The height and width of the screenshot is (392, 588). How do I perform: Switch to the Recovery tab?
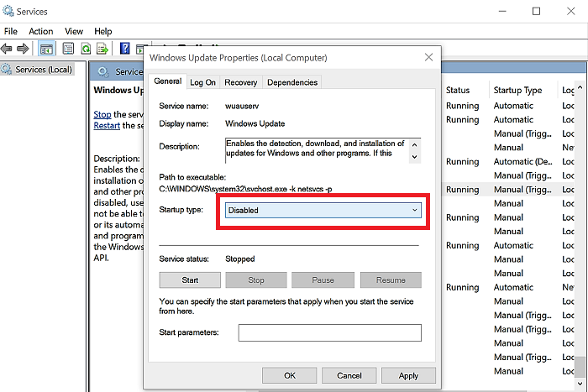[241, 82]
